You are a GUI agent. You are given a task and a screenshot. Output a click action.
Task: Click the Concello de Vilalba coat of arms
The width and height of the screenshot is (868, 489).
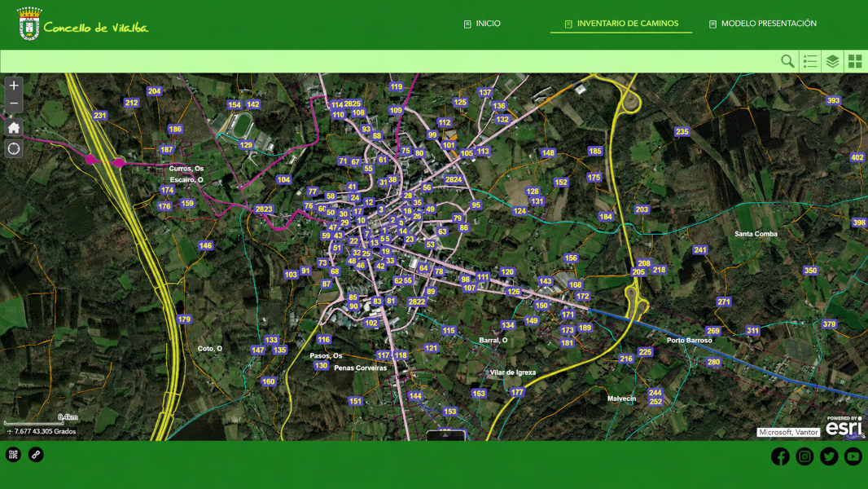click(x=29, y=24)
